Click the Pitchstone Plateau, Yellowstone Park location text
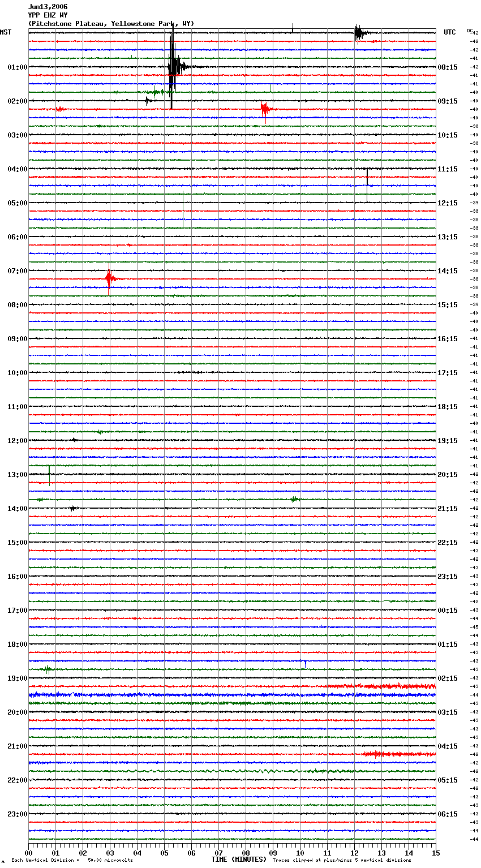Viewport: 481px width, 868px height. (111, 24)
